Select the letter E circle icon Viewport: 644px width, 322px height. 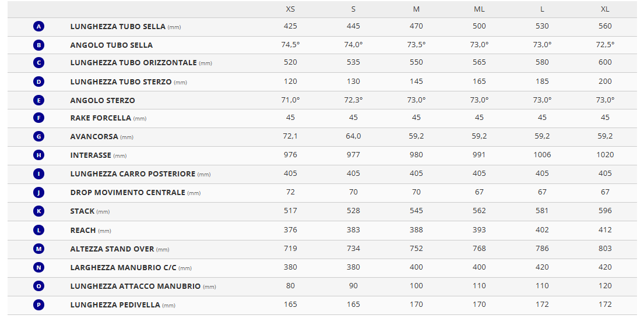[38, 100]
